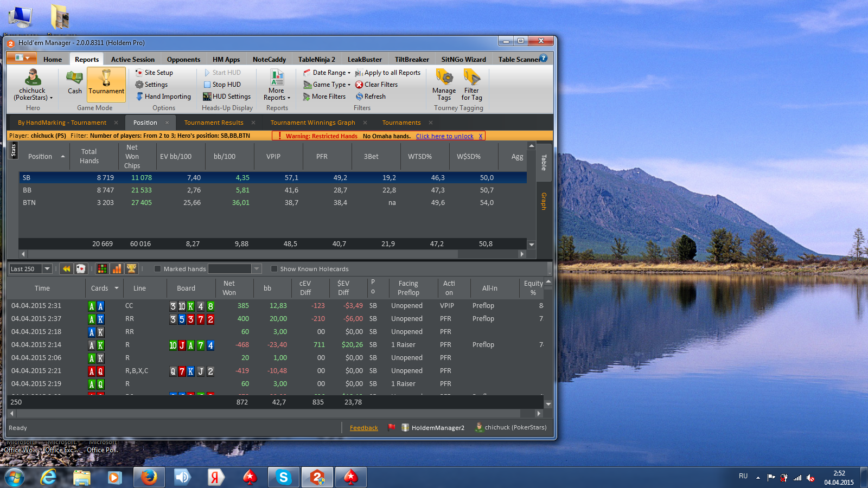Click the gold trophy icon in hands toolbar
The height and width of the screenshot is (488, 868).
tap(131, 269)
